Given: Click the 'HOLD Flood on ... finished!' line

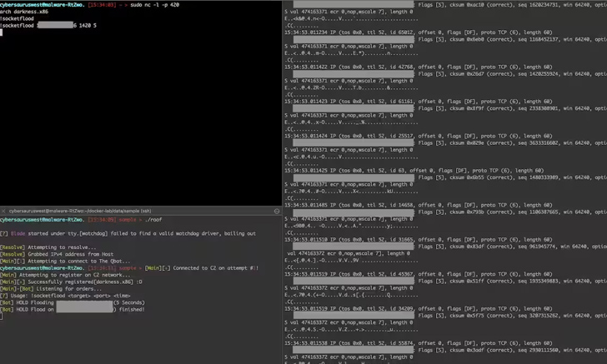Looking at the screenshot, I should 73,310.
